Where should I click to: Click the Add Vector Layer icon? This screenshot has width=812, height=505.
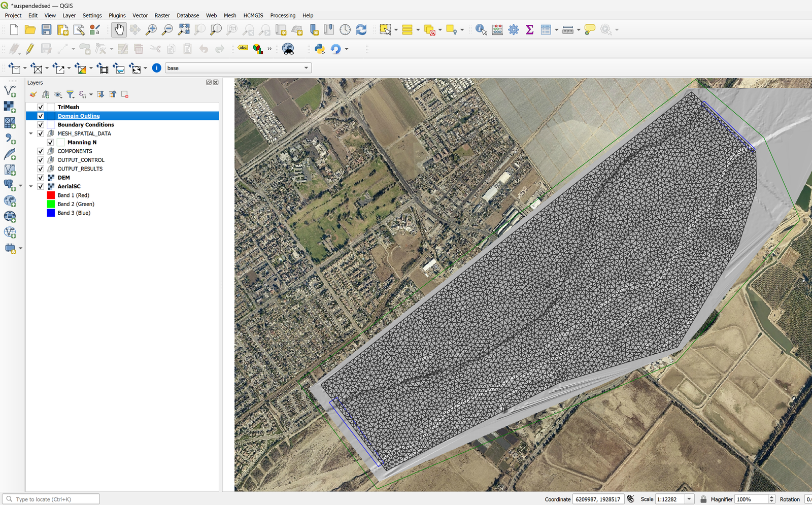tap(10, 91)
